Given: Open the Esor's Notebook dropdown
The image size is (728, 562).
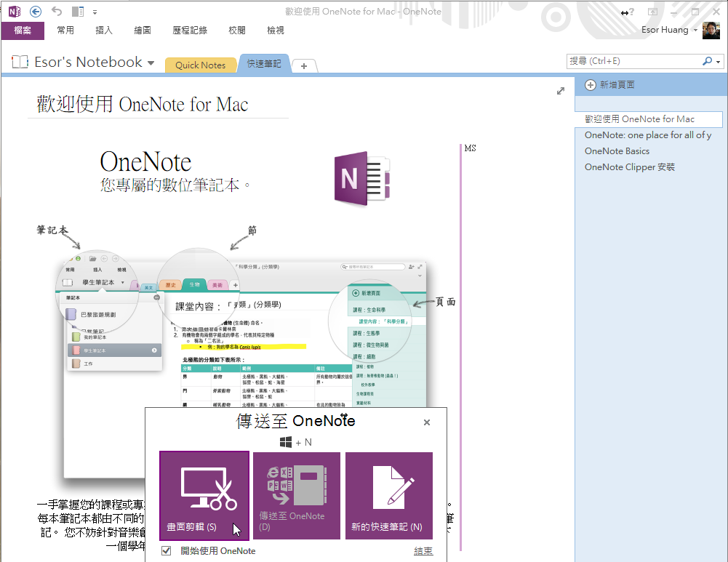Looking at the screenshot, I should (x=151, y=62).
